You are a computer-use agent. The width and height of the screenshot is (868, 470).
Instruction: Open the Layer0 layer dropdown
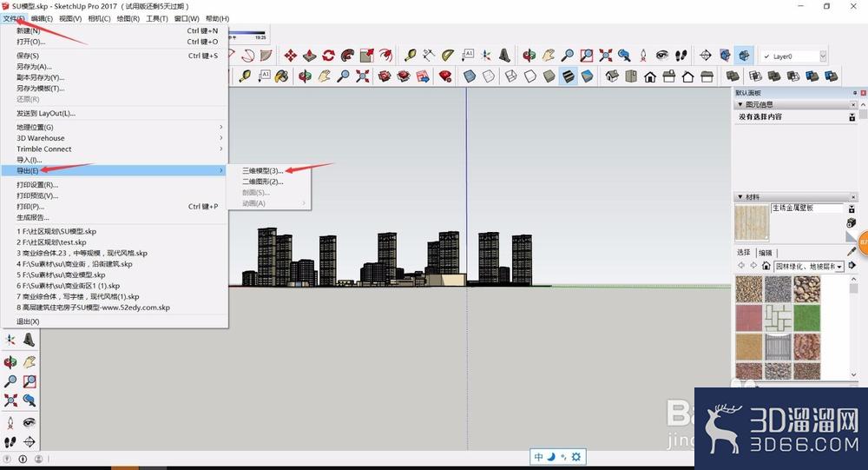coord(823,56)
